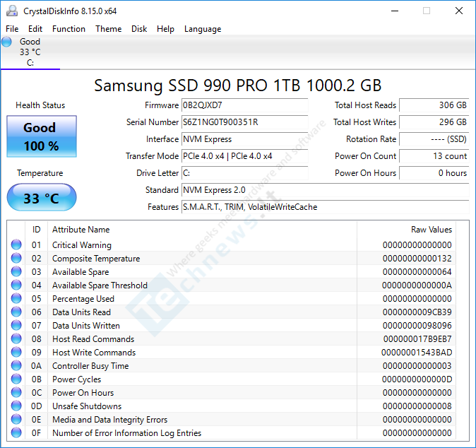Click the Total Host Writes value 296 GB
Viewport: 476px width, 448px height.
coord(434,122)
